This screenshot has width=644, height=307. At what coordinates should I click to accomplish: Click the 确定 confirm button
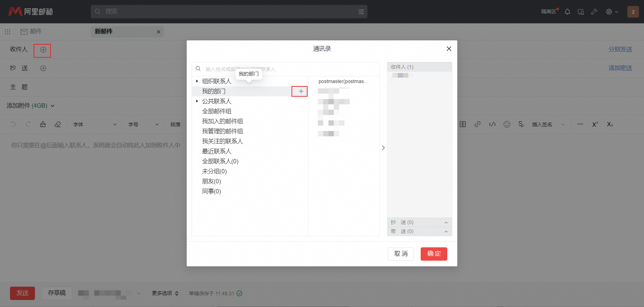[x=434, y=254]
